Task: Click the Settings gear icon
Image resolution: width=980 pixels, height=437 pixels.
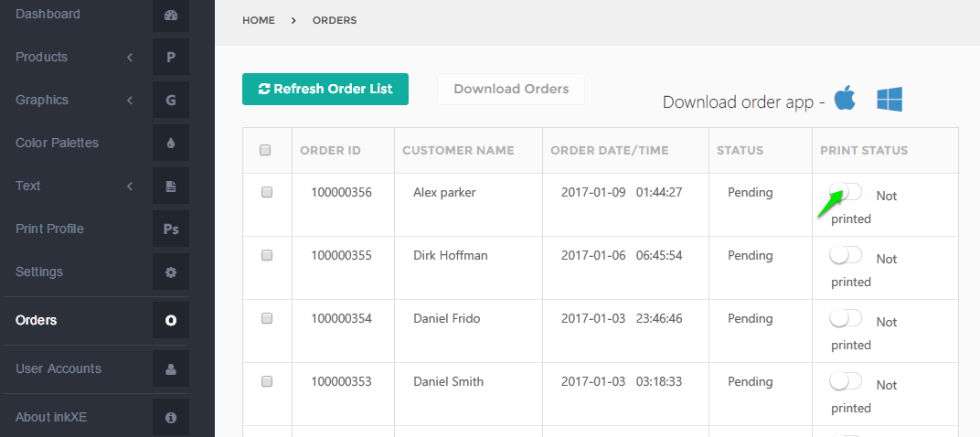Action: click(170, 272)
